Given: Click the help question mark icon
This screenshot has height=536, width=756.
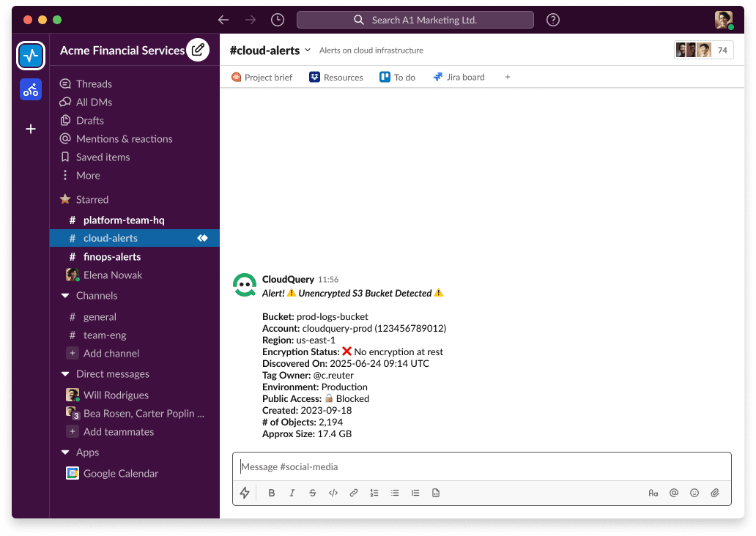Looking at the screenshot, I should [553, 20].
